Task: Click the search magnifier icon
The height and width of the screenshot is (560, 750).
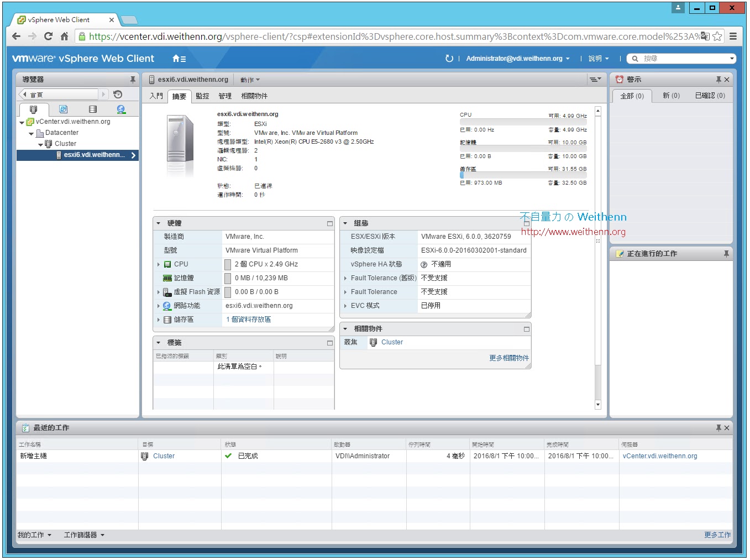Action: coord(636,58)
